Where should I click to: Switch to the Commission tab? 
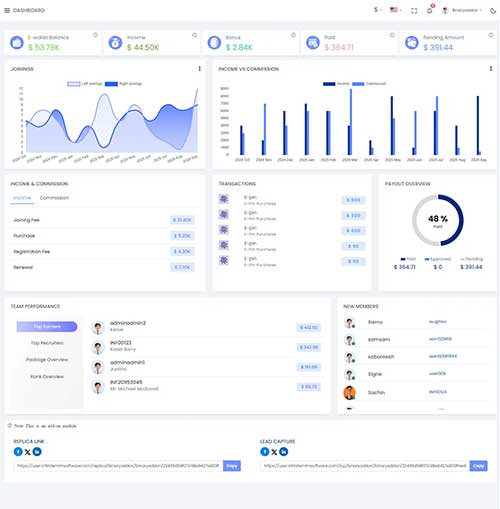[x=54, y=198]
